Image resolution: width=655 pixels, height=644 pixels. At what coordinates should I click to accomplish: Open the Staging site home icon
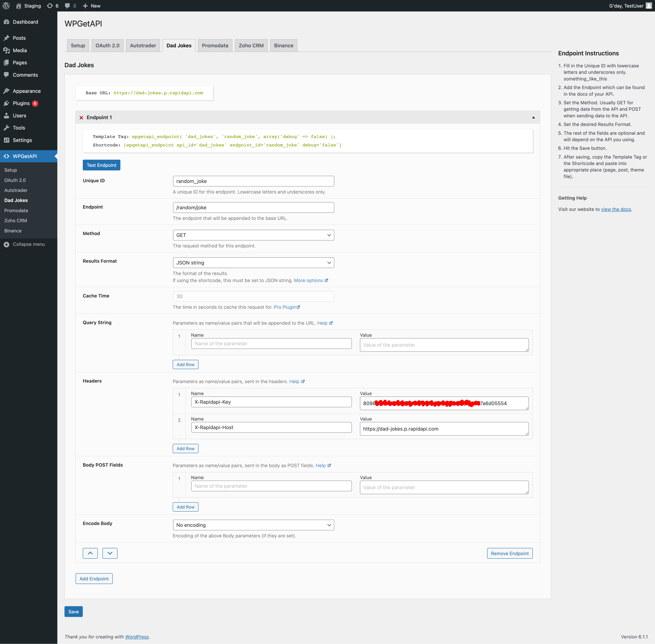pos(19,6)
